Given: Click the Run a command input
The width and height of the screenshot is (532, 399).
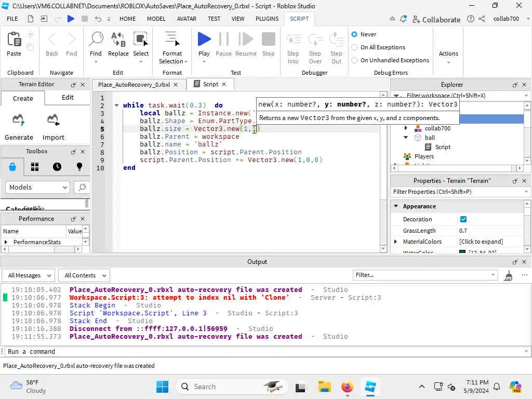Looking at the screenshot, I should pos(264,352).
